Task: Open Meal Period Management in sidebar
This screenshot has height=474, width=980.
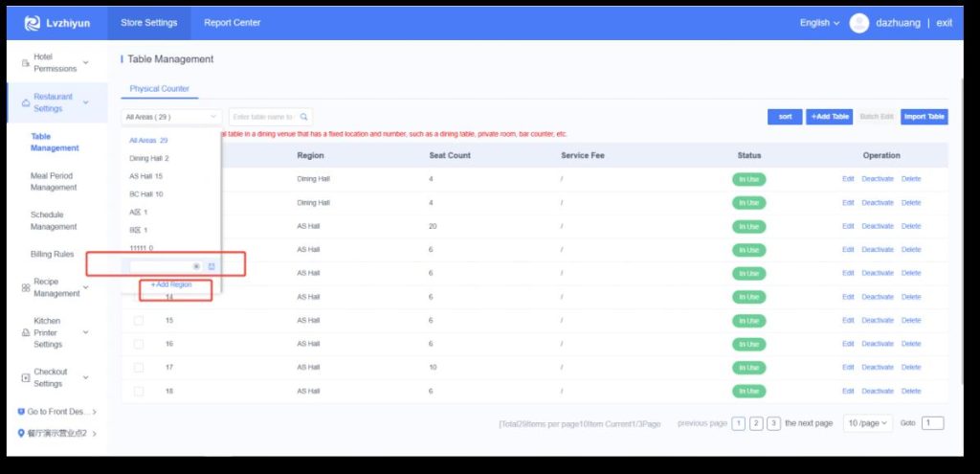Action: point(53,182)
